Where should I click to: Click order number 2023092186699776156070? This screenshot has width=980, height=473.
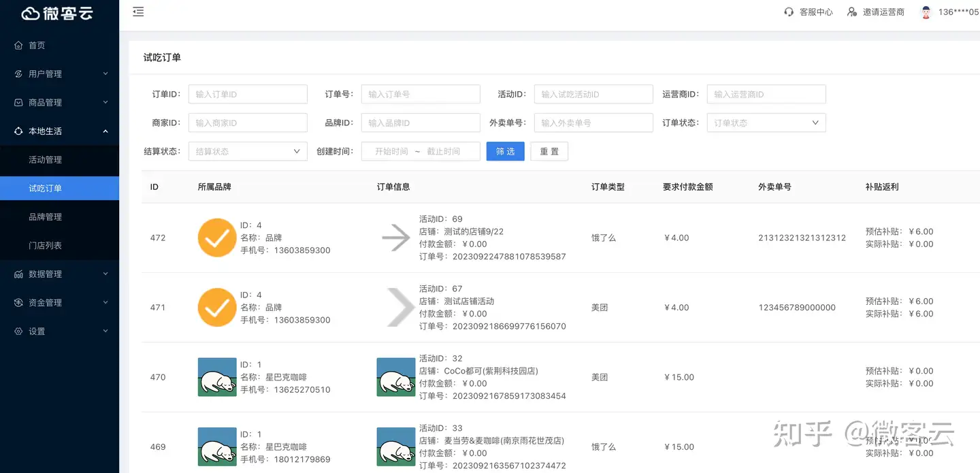click(509, 326)
